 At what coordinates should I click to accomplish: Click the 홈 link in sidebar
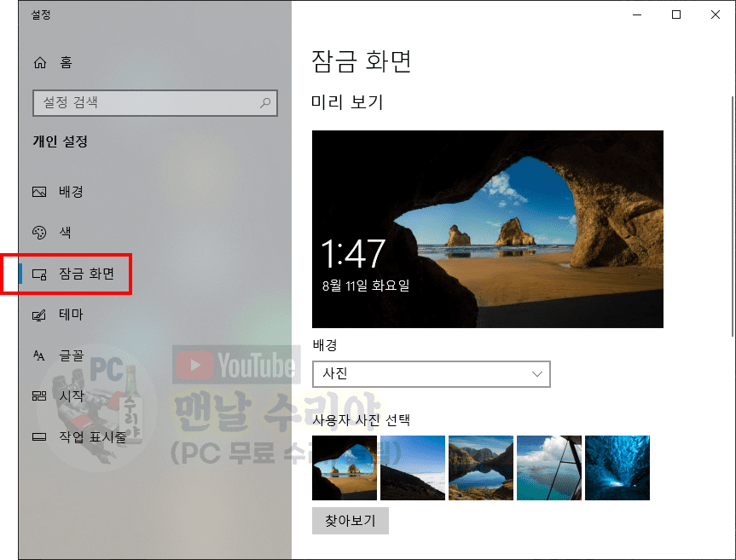pos(66,63)
